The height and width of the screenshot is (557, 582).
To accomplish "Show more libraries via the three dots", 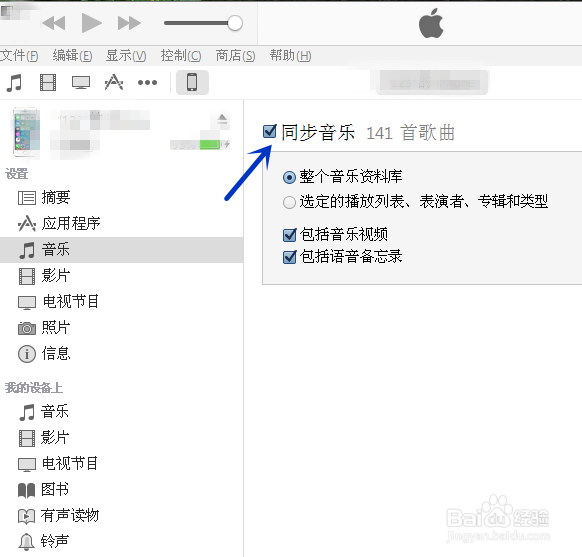I will (147, 82).
